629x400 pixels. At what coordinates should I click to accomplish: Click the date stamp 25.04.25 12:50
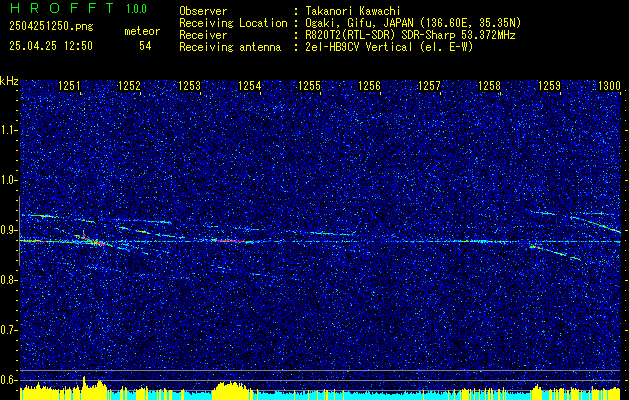click(51, 46)
